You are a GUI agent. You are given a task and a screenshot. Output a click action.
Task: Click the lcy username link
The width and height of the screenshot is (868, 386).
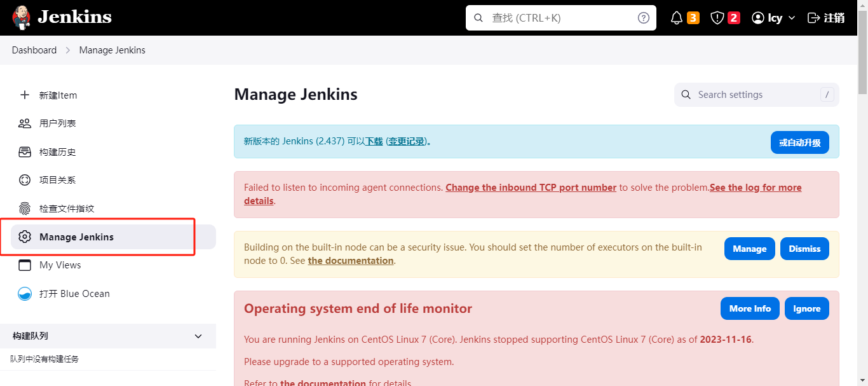(x=775, y=18)
